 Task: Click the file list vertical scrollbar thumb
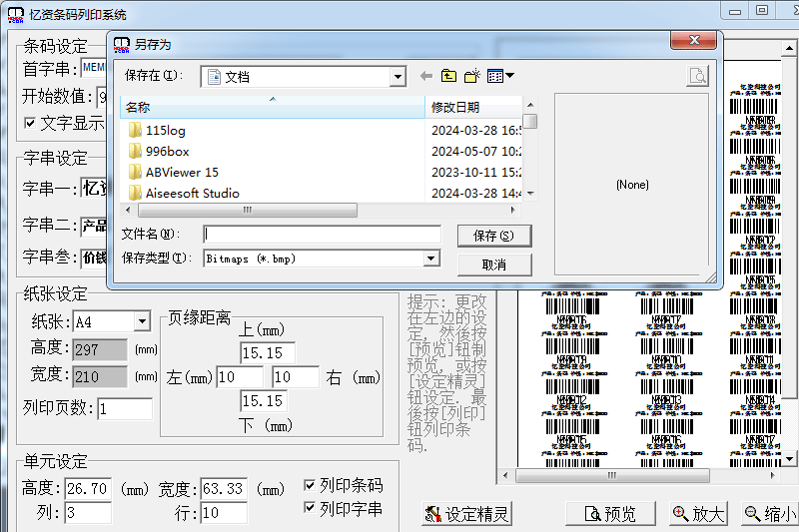coord(530,122)
